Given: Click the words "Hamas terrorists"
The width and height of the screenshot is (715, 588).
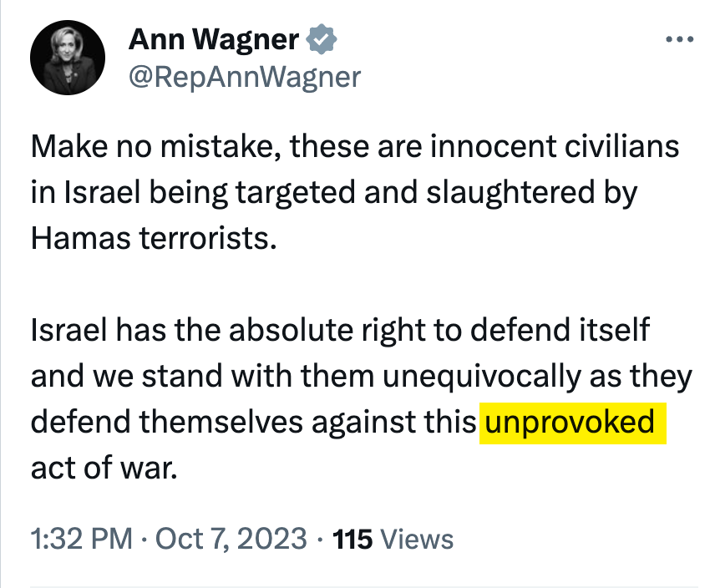Looking at the screenshot, I should pos(153,238).
